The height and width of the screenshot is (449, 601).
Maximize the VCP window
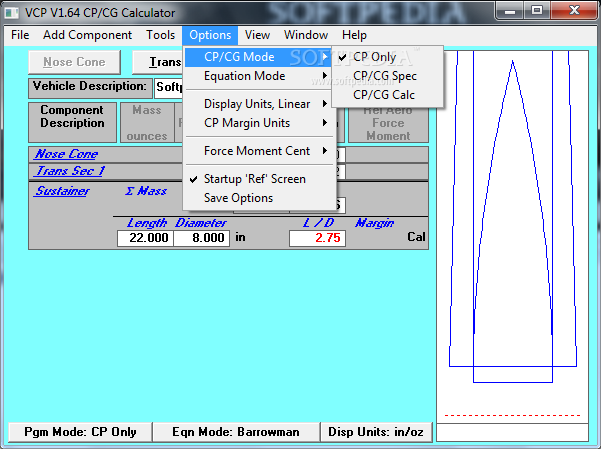[x=537, y=10]
